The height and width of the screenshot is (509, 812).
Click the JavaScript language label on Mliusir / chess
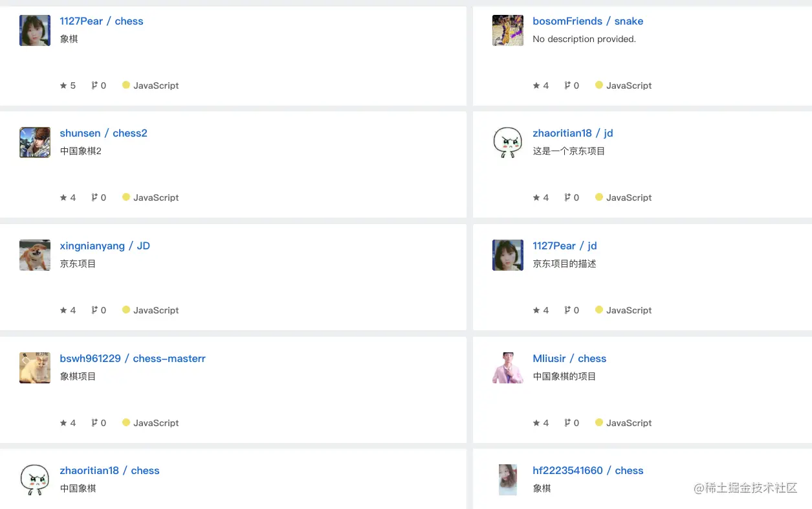click(629, 423)
